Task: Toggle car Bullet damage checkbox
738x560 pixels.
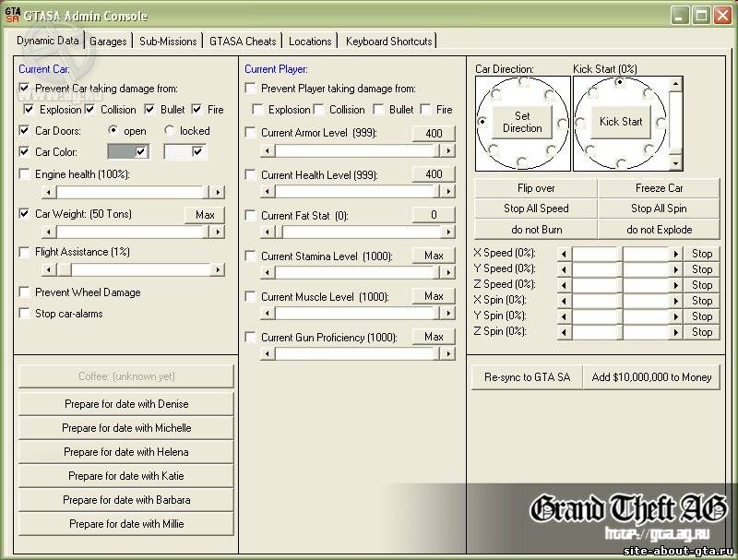Action: pyautogui.click(x=149, y=109)
